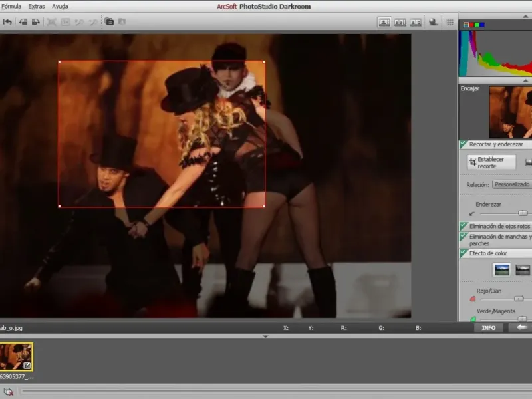Collapse the filmstrip with center triangle
This screenshot has width=532, height=399.
[x=265, y=336]
